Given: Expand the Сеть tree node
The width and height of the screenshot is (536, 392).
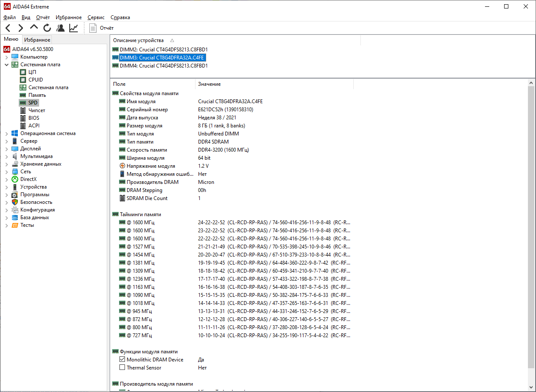Looking at the screenshot, I should [6, 172].
